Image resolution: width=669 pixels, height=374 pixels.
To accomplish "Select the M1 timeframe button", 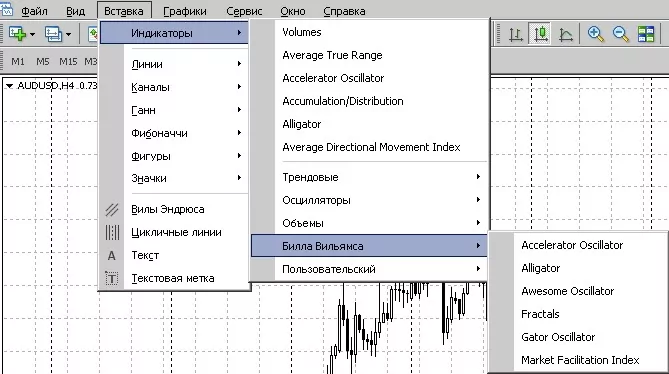I will [17, 62].
